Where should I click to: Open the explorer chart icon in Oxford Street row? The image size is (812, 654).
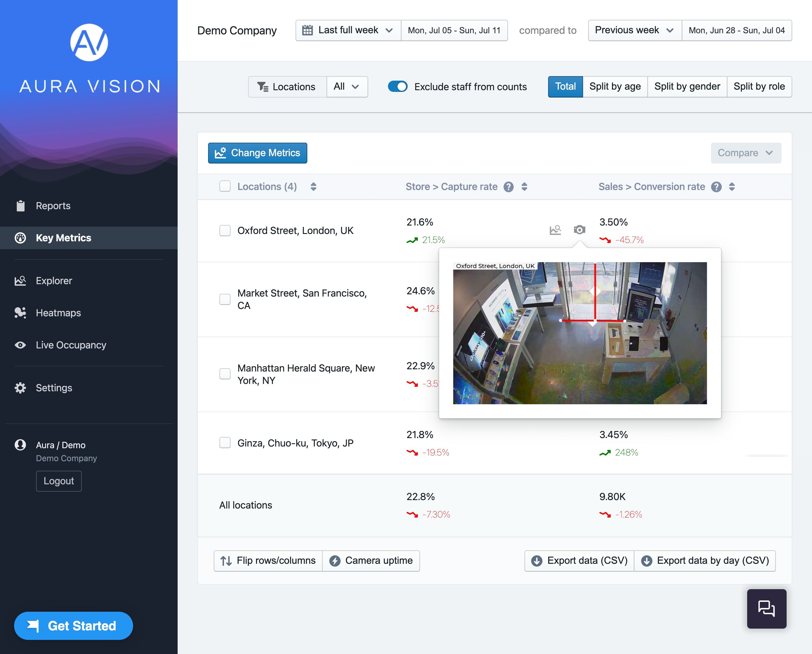coord(555,230)
